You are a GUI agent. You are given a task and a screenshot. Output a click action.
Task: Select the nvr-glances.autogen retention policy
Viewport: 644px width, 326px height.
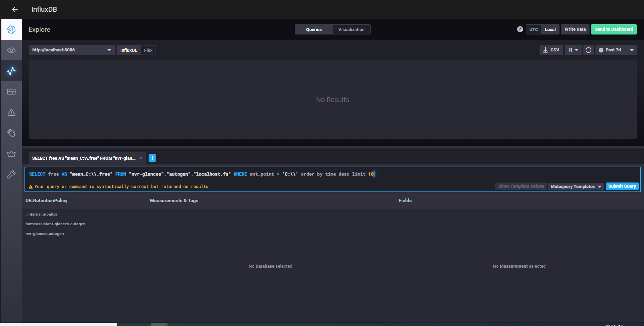[44, 234]
